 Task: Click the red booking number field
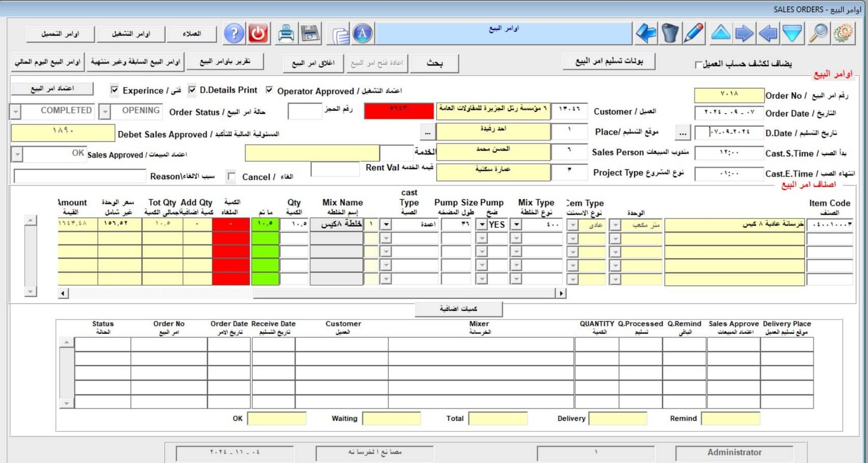tap(399, 110)
